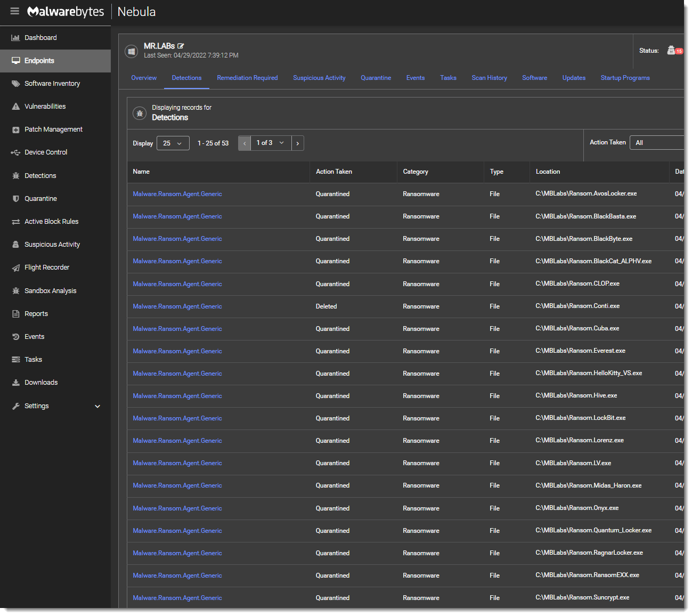Switch to the Overview tab
This screenshot has height=616, width=692.
click(x=144, y=78)
